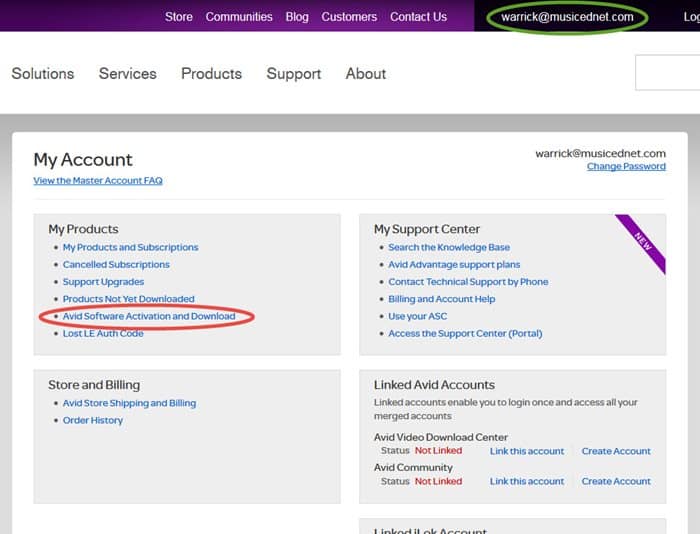Open Access the Support Center (Portal)
The image size is (700, 534).
click(x=465, y=334)
